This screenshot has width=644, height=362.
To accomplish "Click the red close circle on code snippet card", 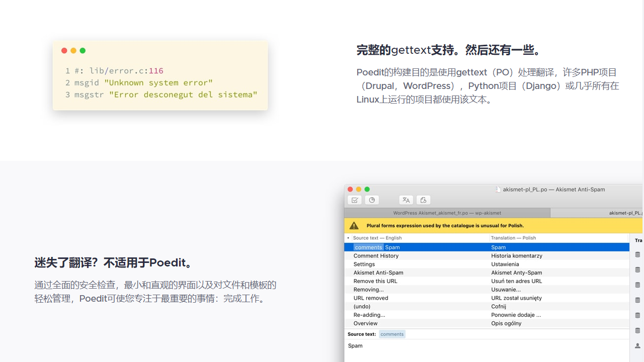I will click(x=64, y=50).
